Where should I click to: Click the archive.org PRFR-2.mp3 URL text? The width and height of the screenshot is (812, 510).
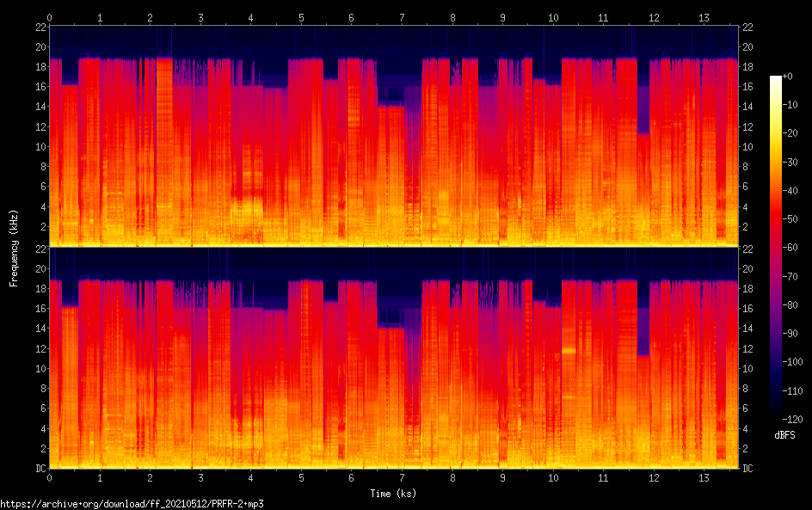[x=132, y=504]
